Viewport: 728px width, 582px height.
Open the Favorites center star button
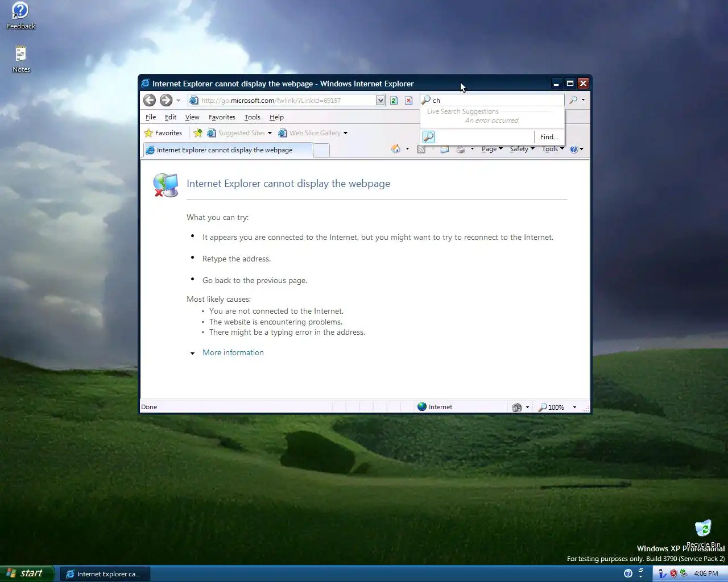(163, 133)
